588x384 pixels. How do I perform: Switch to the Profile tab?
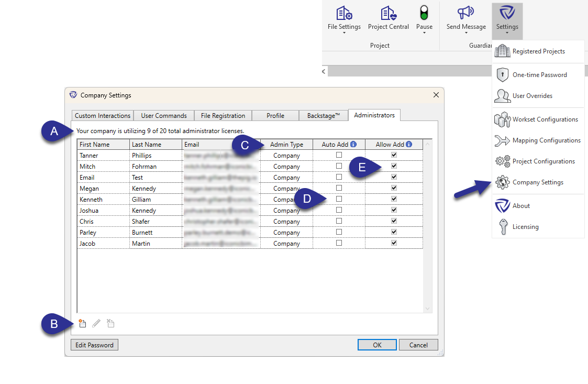(x=275, y=115)
